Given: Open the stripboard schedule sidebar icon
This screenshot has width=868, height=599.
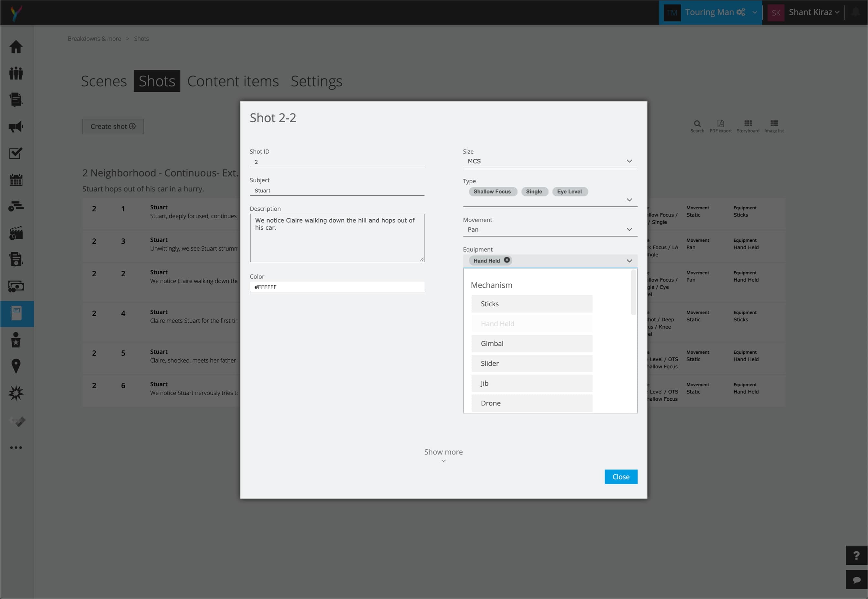Looking at the screenshot, I should tap(16, 206).
